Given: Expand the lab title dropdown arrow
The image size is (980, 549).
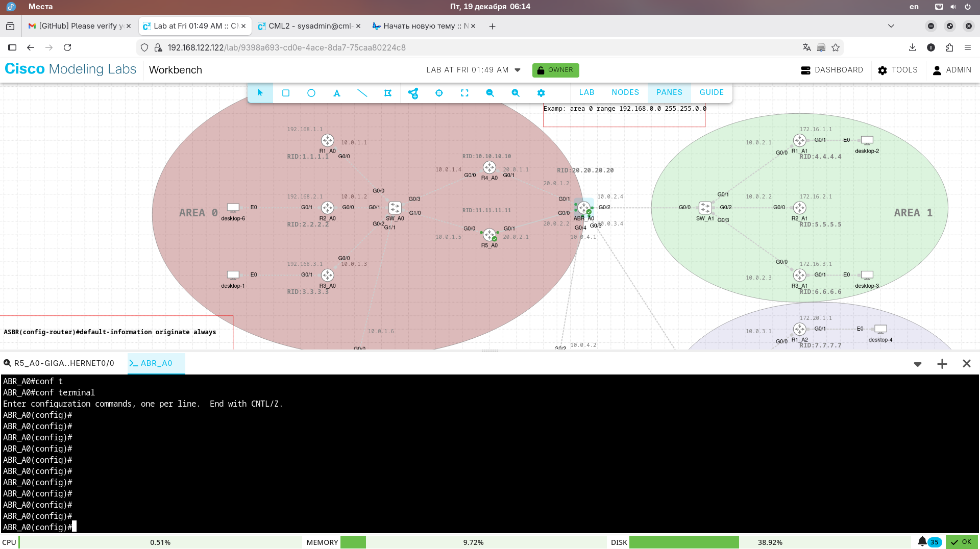Looking at the screenshot, I should pyautogui.click(x=518, y=70).
